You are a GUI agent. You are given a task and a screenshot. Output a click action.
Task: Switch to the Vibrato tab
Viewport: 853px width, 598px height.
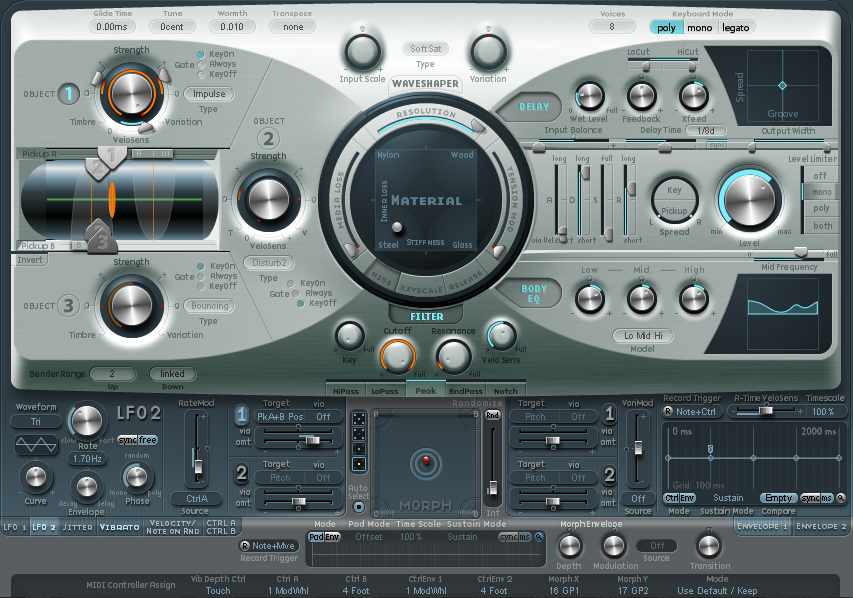pos(120,526)
